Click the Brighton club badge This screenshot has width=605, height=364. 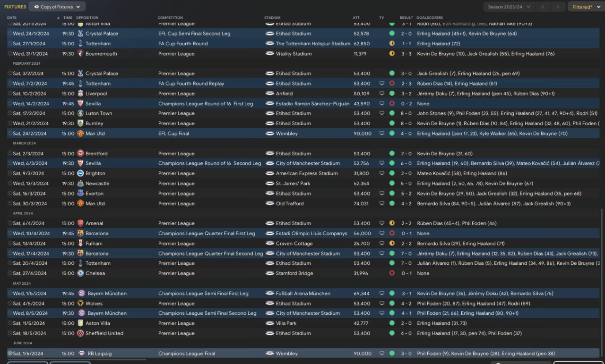click(80, 173)
